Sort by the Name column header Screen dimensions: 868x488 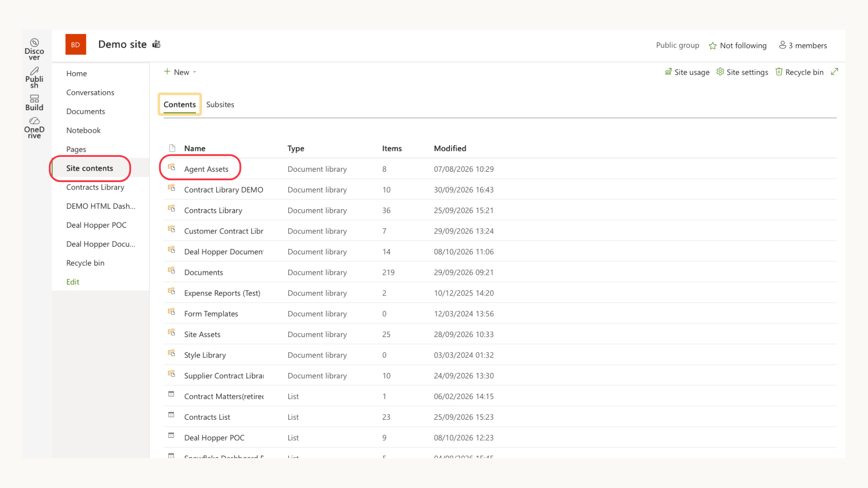coord(194,148)
